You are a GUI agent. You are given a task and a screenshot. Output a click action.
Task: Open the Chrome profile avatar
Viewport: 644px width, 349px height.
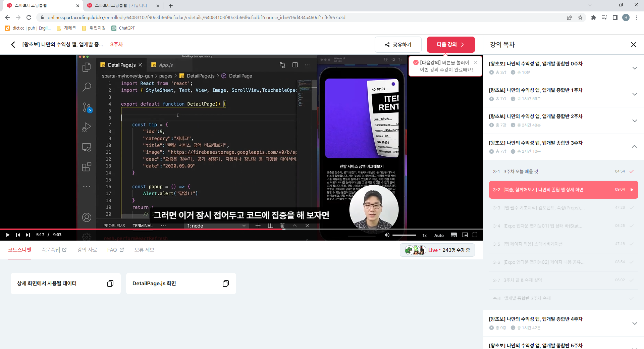tap(626, 17)
